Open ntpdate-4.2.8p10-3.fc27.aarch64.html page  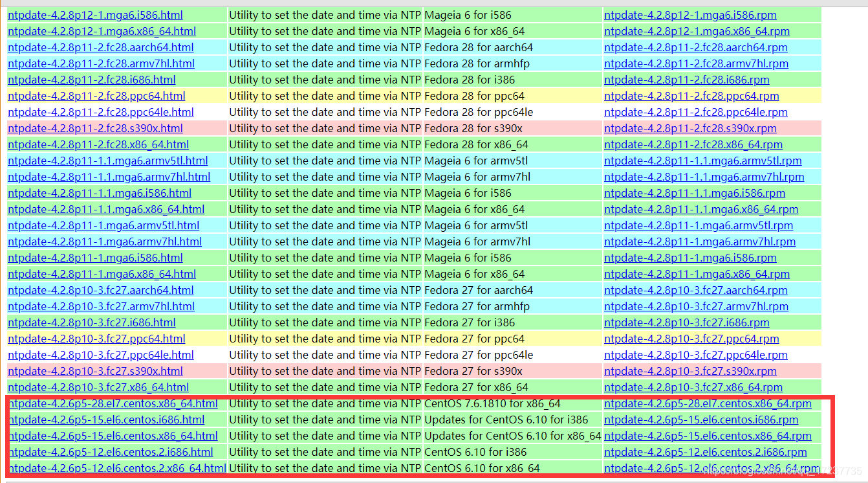[100, 290]
